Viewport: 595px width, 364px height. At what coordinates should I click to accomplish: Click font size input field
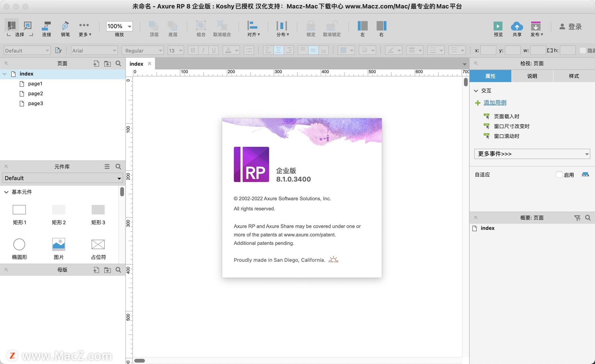173,50
